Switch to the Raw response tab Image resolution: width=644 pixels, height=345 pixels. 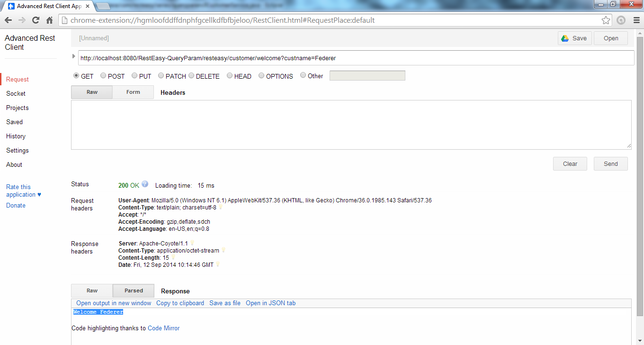pos(91,291)
